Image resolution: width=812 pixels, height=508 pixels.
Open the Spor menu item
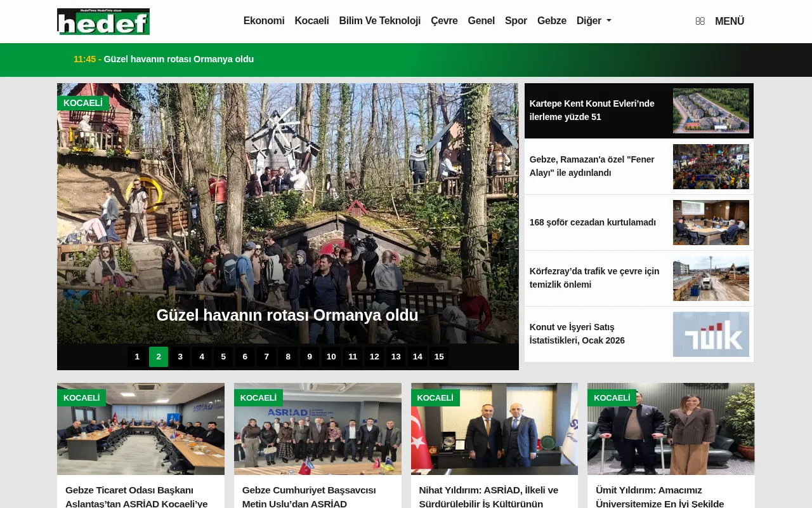[516, 20]
